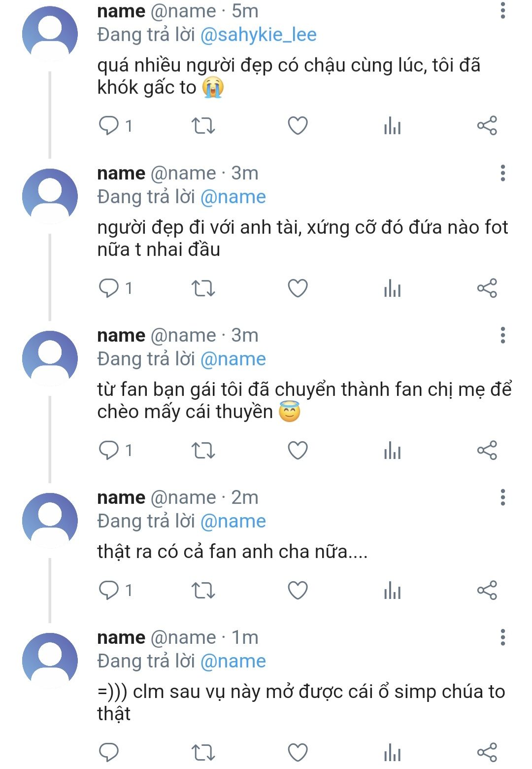This screenshot has height=769, width=532.
Task: Reply to the 'fan chị mẹ' tweet
Action: click(x=109, y=450)
